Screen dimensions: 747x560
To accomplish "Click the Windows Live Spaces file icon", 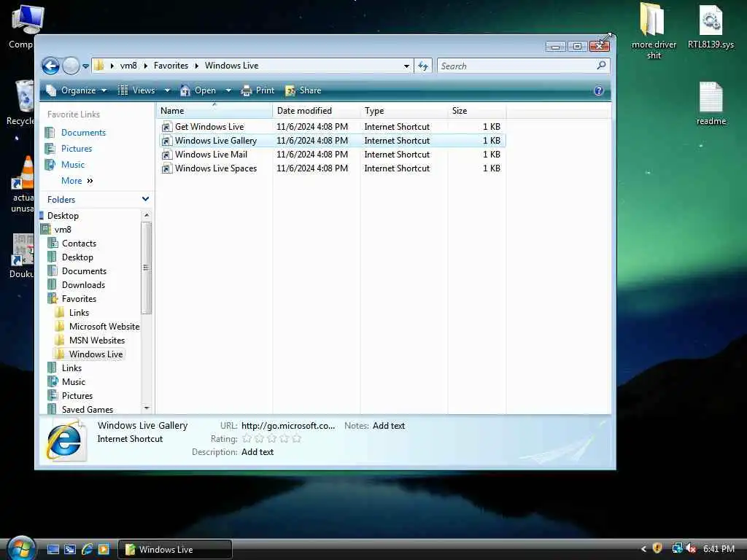I will point(166,168).
